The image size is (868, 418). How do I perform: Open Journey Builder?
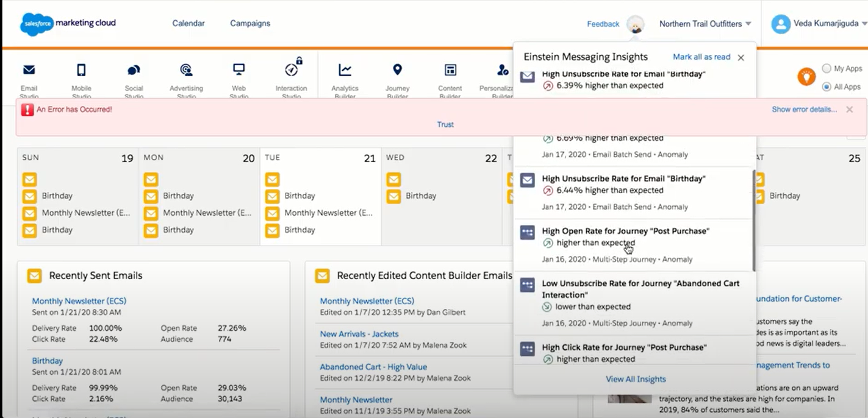pos(397,76)
